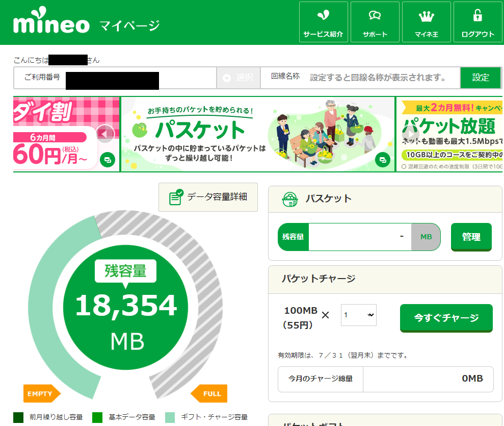Click サービス紹介 sprout icon
504x426 pixels.
(324, 15)
